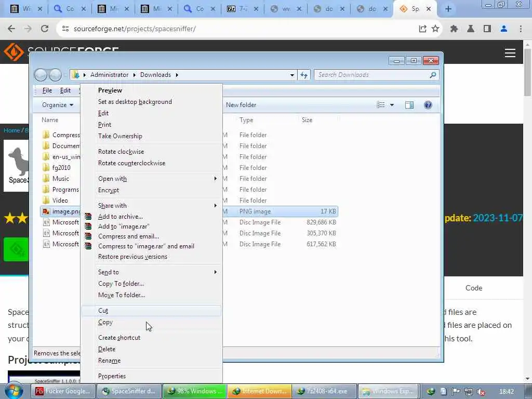This screenshot has height=399, width=532.
Task: Click Take Ownership entry
Action: click(x=151, y=136)
